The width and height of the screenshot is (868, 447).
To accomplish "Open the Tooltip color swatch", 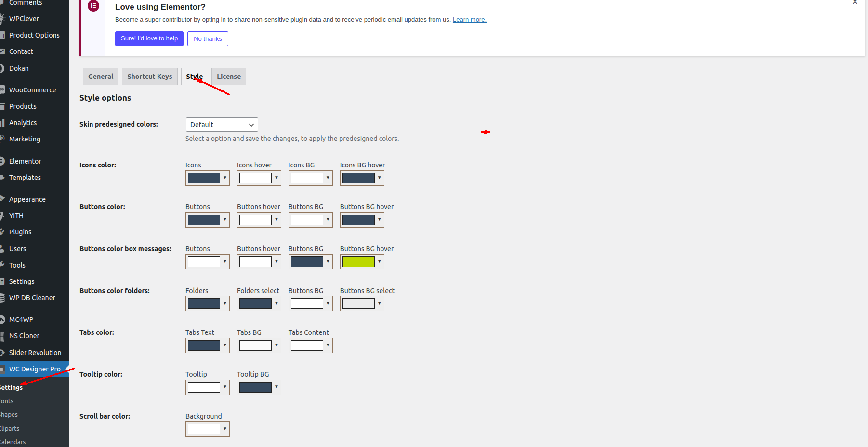I will click(x=204, y=387).
